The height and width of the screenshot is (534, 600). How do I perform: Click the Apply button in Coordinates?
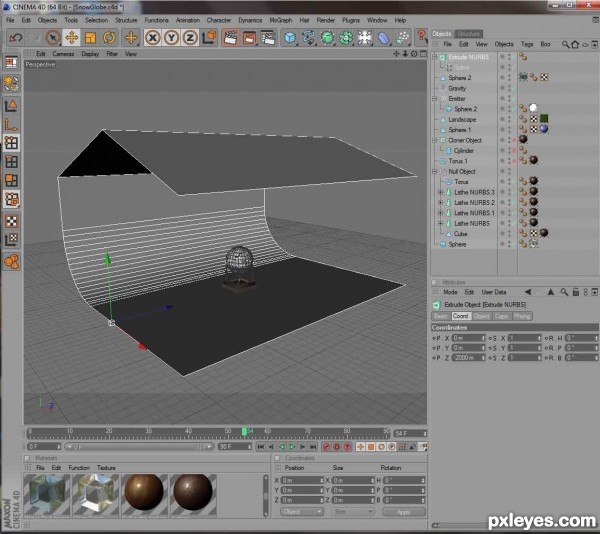pyautogui.click(x=404, y=512)
